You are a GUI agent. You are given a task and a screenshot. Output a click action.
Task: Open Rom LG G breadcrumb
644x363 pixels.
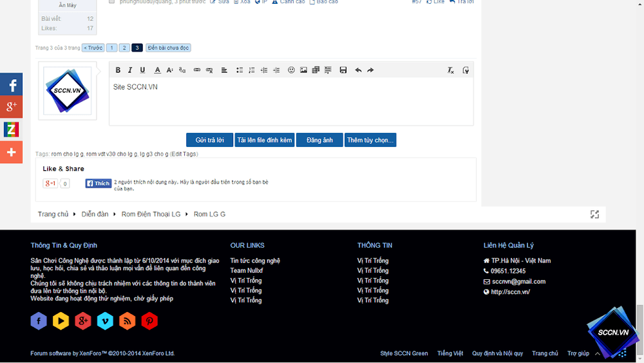(x=209, y=214)
